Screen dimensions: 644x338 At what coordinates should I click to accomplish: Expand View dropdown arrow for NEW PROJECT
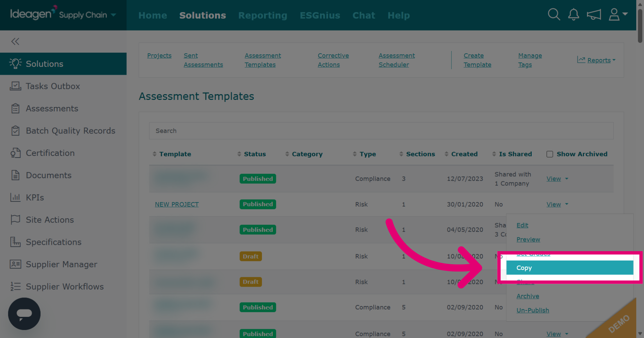click(x=567, y=204)
